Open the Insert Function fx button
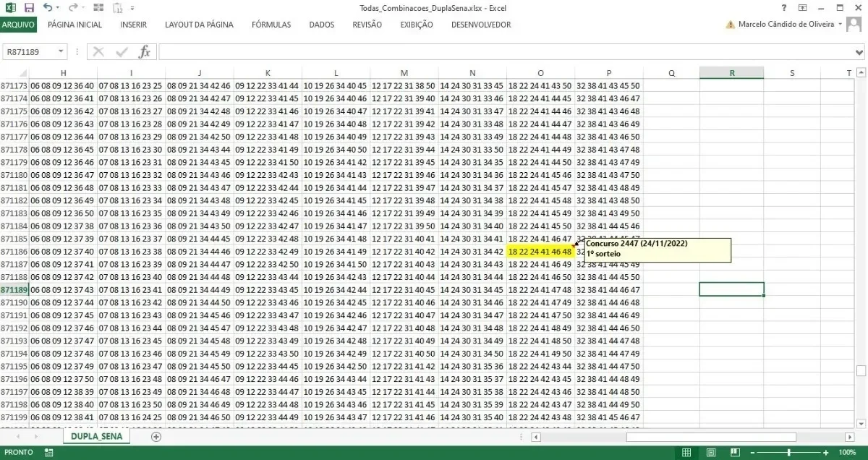Viewport: 868px width, 460px height. click(145, 52)
